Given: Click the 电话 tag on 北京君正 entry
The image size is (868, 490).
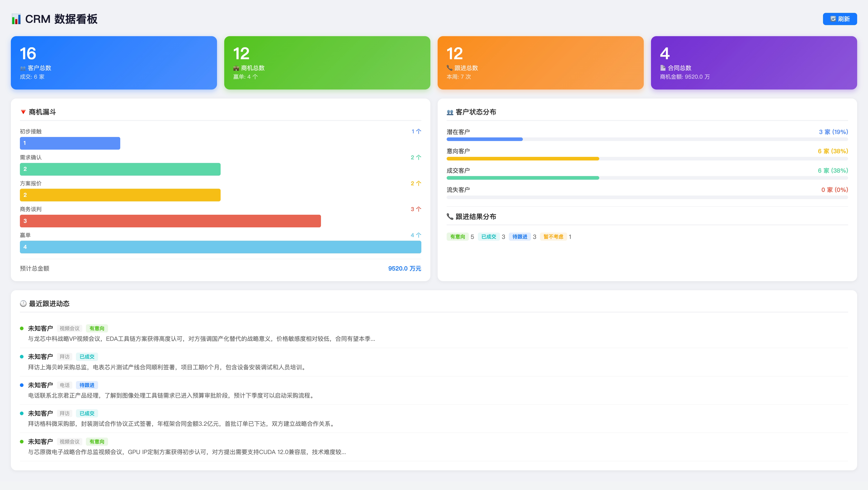Looking at the screenshot, I should [64, 385].
